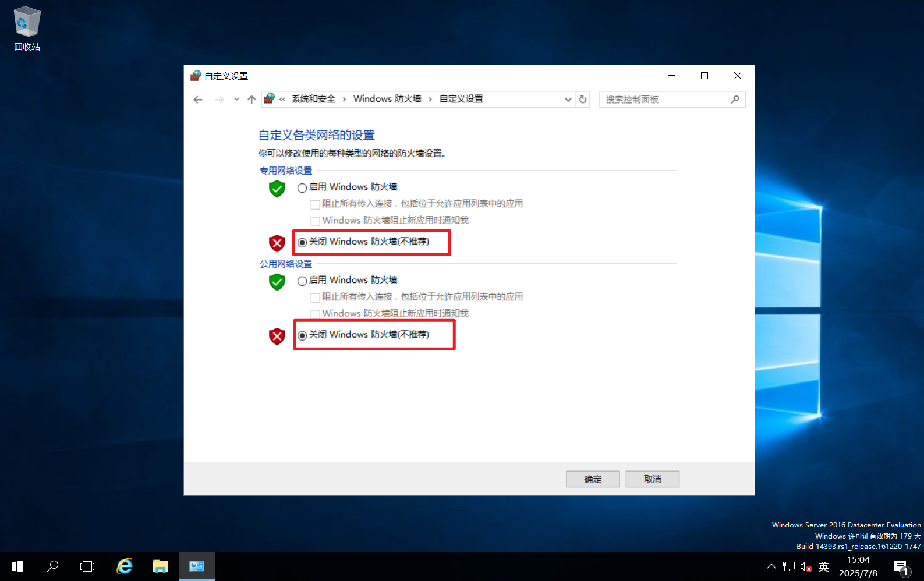924x581 pixels.
Task: Show hidden system tray icons
Action: click(771, 566)
